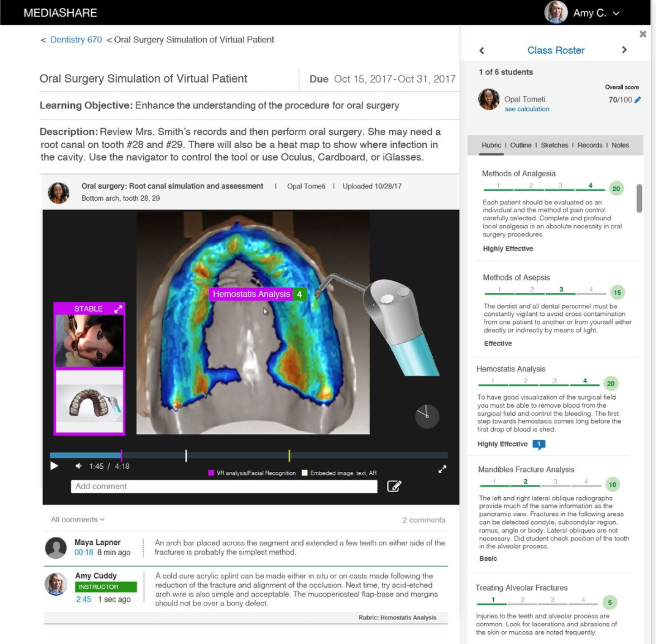This screenshot has width=656, height=644.
Task: Enter fullscreen mode for video player
Action: (x=442, y=470)
